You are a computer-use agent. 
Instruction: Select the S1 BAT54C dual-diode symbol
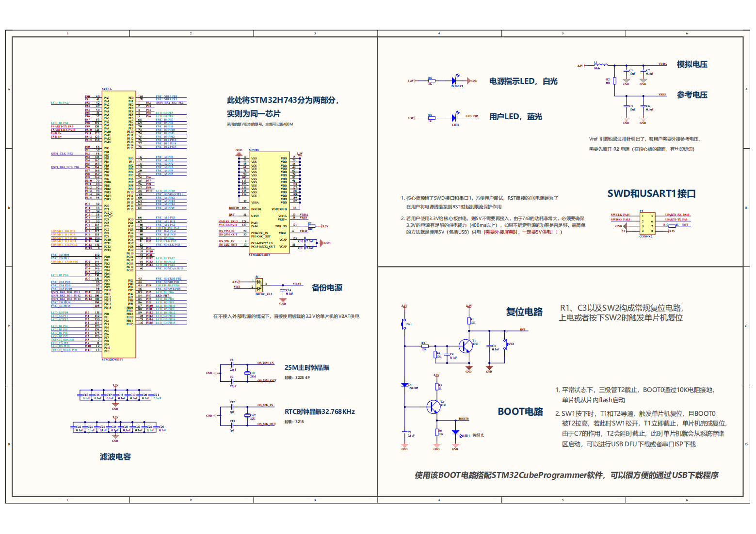point(259,284)
